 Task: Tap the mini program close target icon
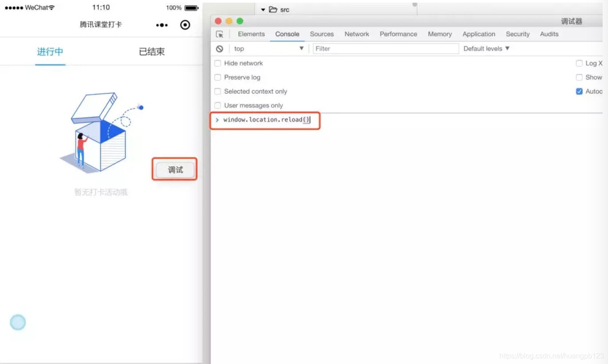[x=185, y=25]
